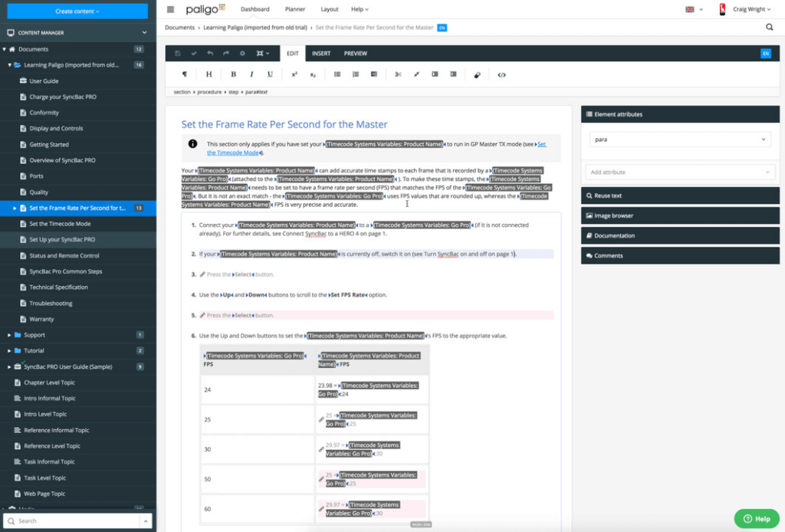Open the Help menu dropdown
The width and height of the screenshot is (785, 532).
(x=360, y=9)
